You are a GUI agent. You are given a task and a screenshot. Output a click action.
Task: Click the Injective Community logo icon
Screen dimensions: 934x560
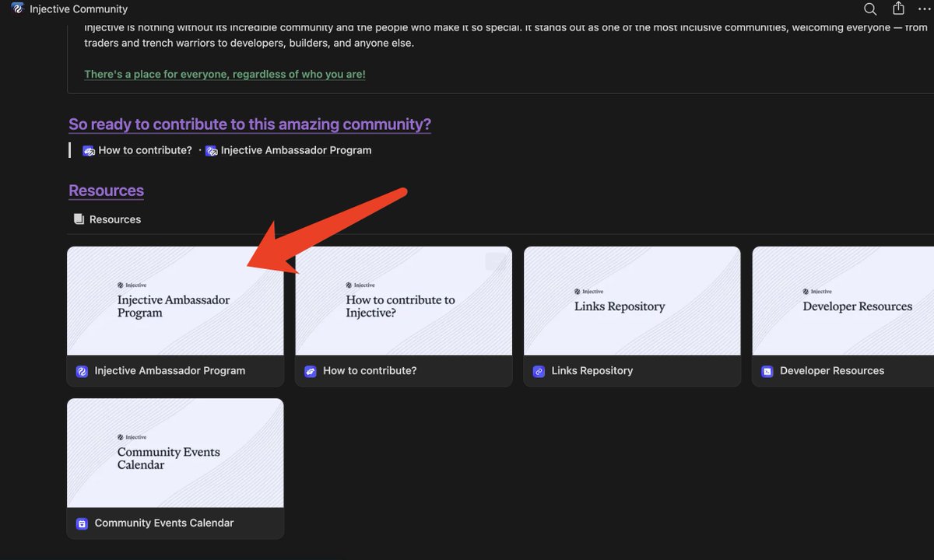tap(17, 9)
